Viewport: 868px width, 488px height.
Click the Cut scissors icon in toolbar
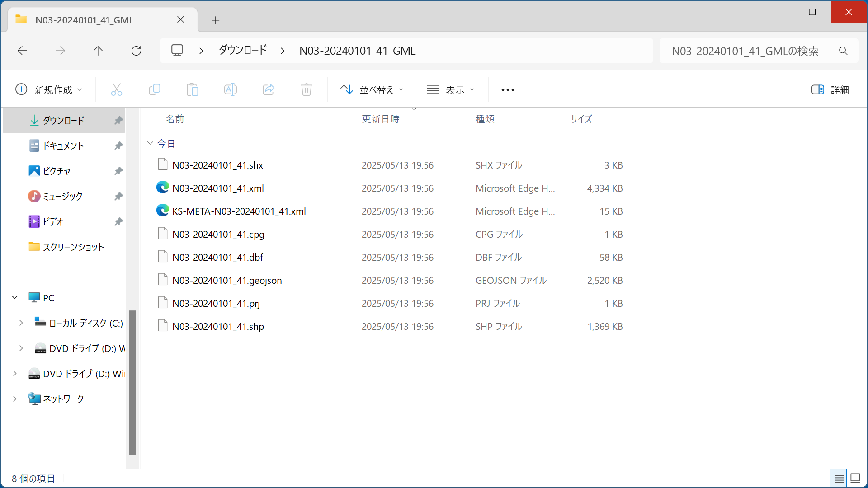pos(117,89)
